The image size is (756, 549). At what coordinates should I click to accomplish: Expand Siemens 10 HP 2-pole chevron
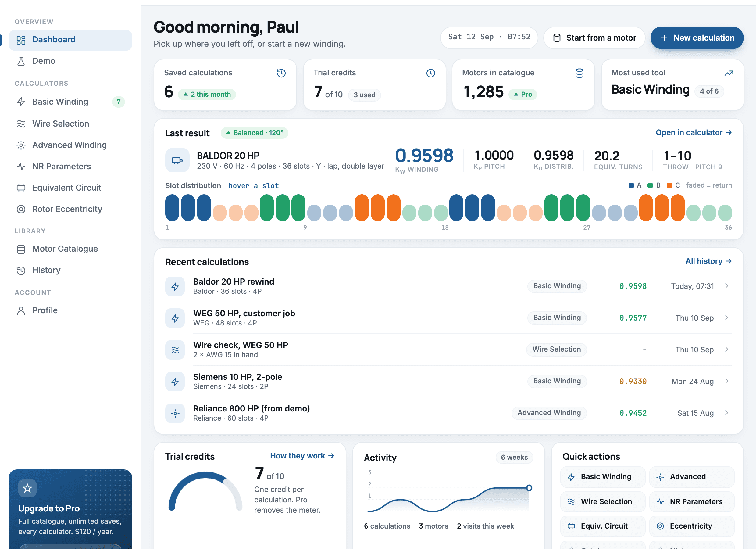coord(727,381)
